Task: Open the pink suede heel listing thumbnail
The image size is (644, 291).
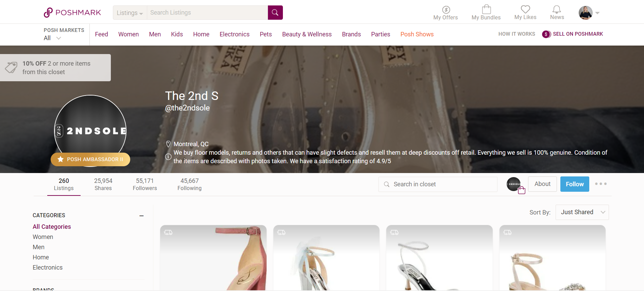Action: pos(213,258)
